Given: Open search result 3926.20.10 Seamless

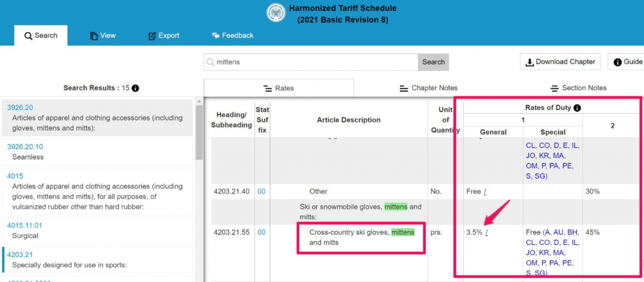Looking at the screenshot, I should pos(97,152).
